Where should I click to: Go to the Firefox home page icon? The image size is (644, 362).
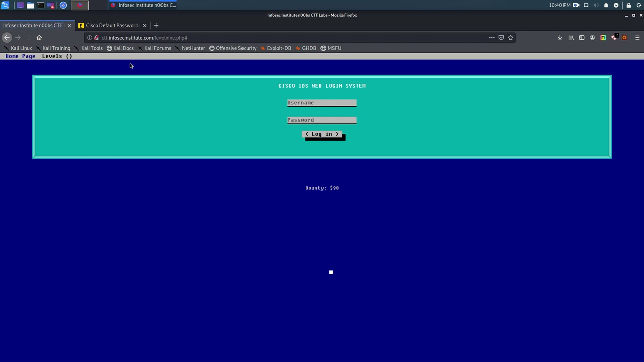(x=39, y=38)
